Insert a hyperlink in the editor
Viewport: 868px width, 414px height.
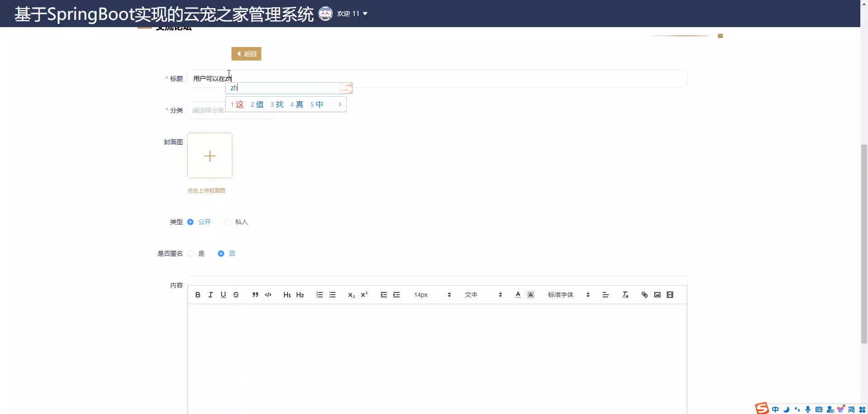tap(645, 295)
